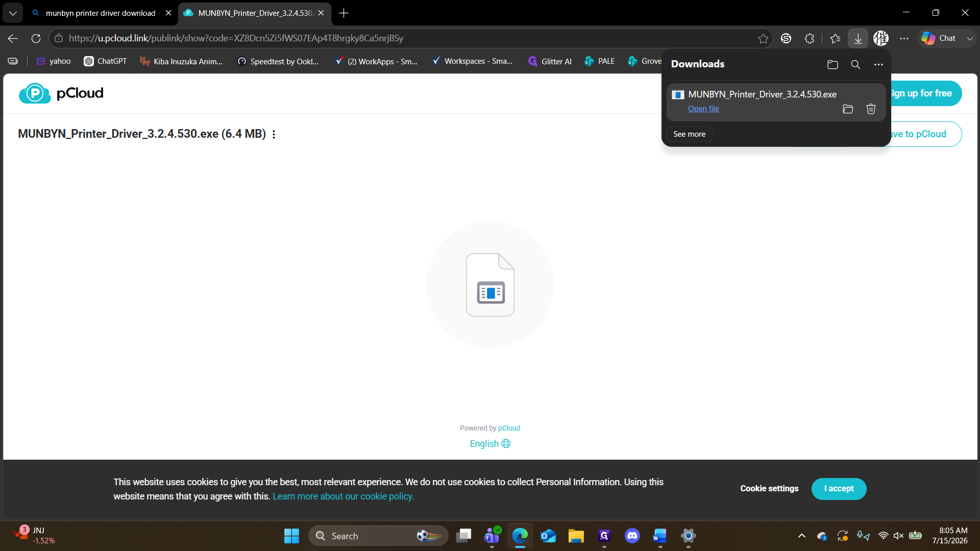Open the Grove bookmark

point(645,61)
